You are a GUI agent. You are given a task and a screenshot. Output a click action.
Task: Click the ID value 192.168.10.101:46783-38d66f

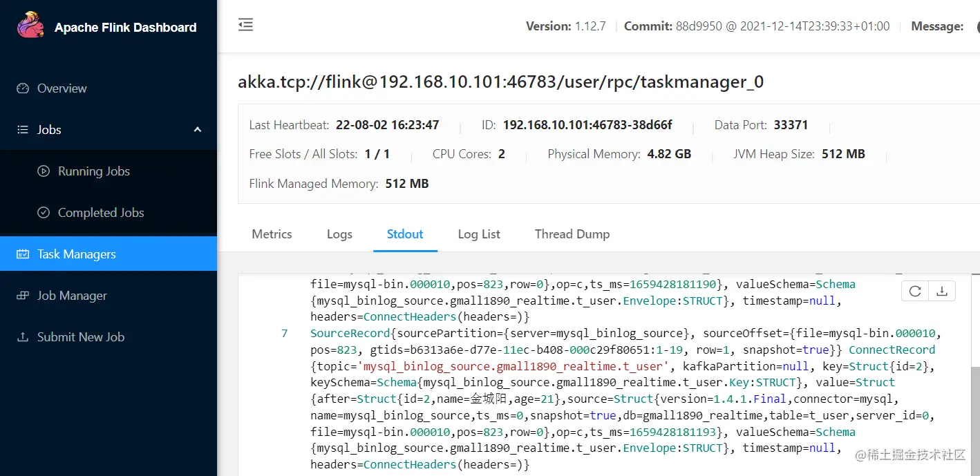[587, 125]
